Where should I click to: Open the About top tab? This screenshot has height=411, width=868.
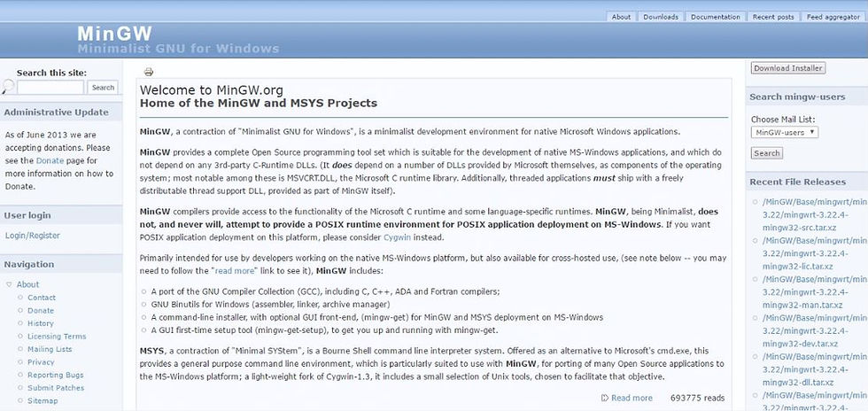click(x=621, y=17)
